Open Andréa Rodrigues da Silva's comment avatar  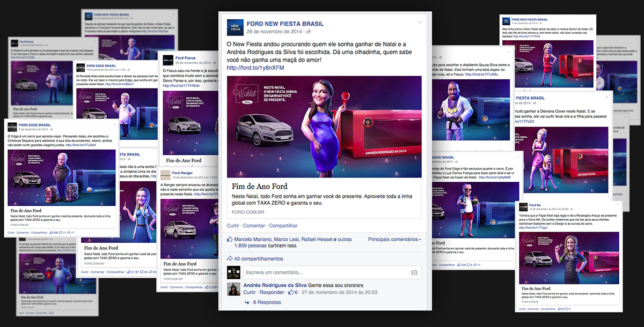[233, 288]
